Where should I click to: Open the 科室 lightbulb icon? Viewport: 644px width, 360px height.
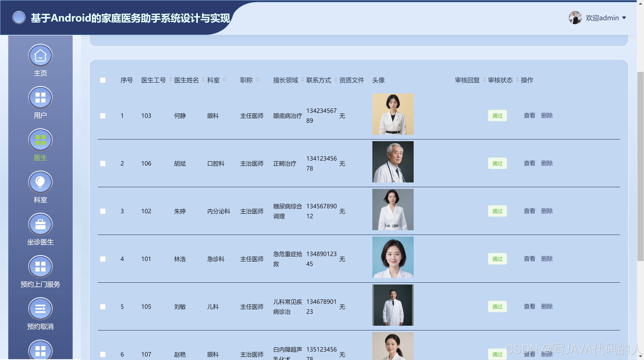pos(40,182)
